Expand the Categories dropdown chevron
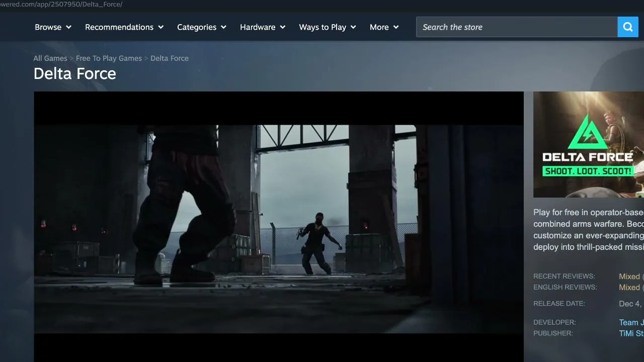 pyautogui.click(x=223, y=27)
